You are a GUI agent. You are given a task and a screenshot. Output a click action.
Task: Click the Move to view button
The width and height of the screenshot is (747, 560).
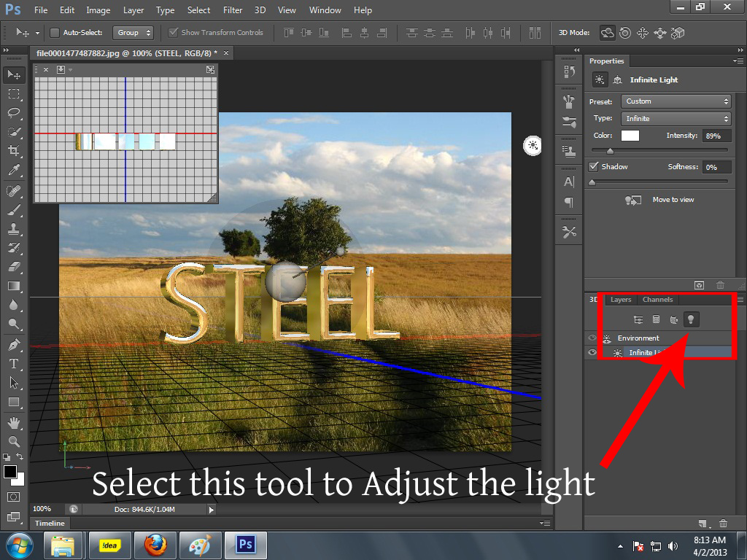pos(673,199)
